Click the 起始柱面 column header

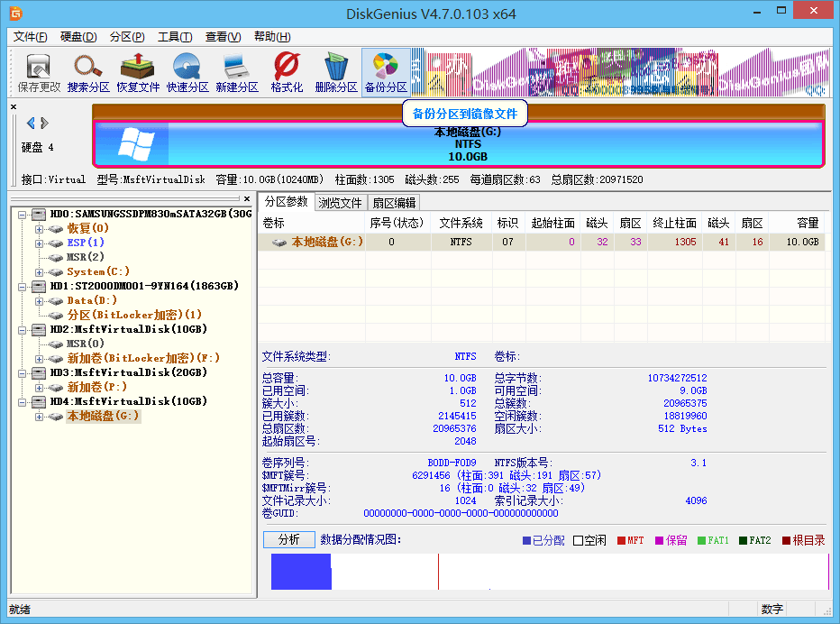pos(552,223)
